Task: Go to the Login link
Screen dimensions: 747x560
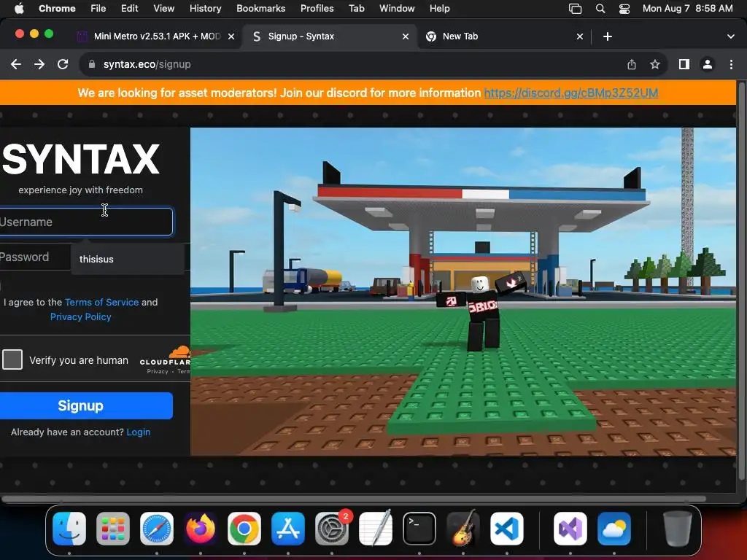Action: pos(138,432)
